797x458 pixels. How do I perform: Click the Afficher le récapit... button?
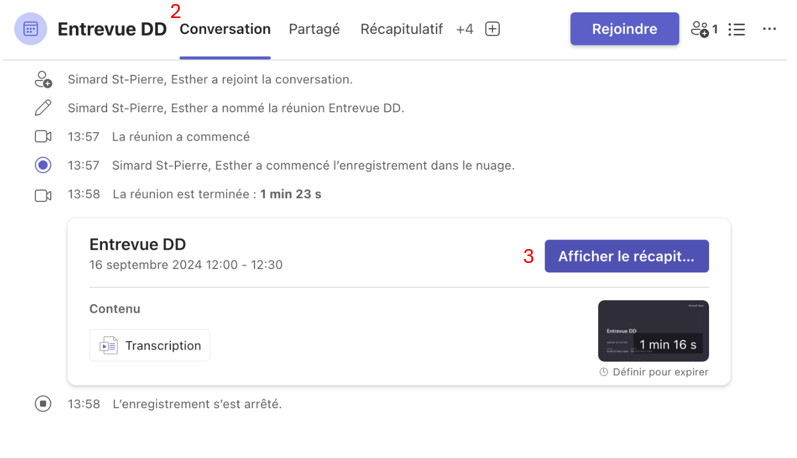click(x=626, y=256)
